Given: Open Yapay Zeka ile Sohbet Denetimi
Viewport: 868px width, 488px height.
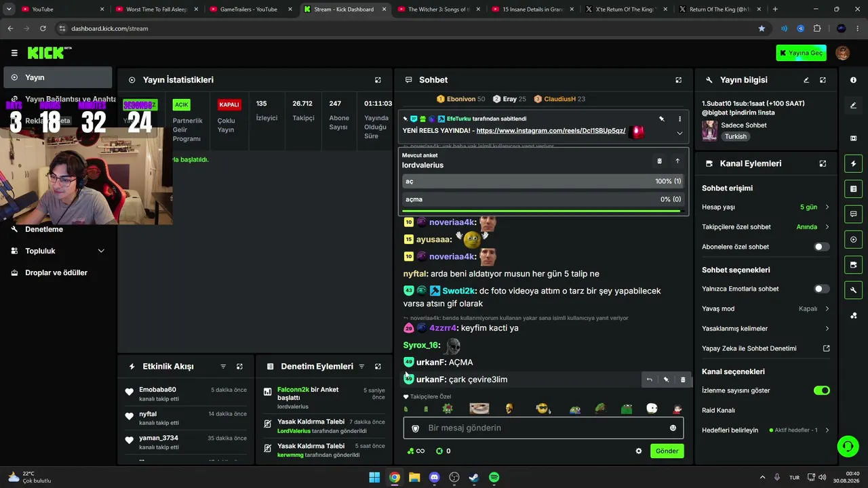Looking at the screenshot, I should 766,348.
